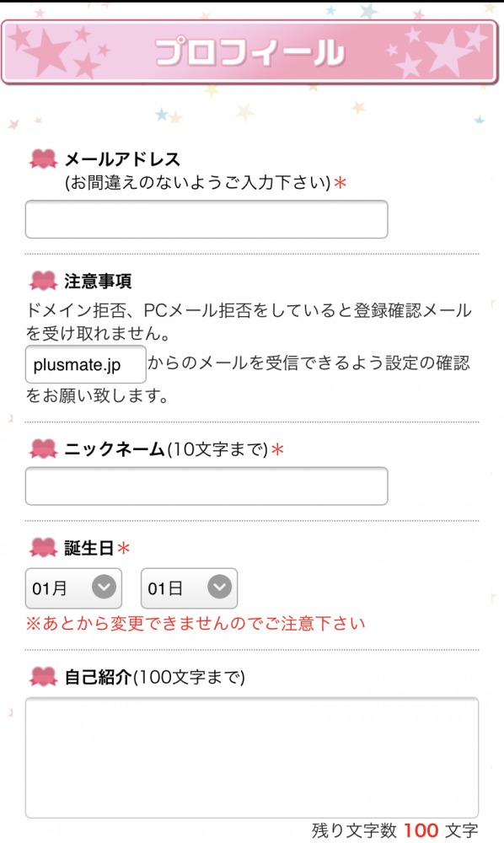Open the birthday day dropdown showing 01日
The image size is (504, 843).
click(x=189, y=588)
